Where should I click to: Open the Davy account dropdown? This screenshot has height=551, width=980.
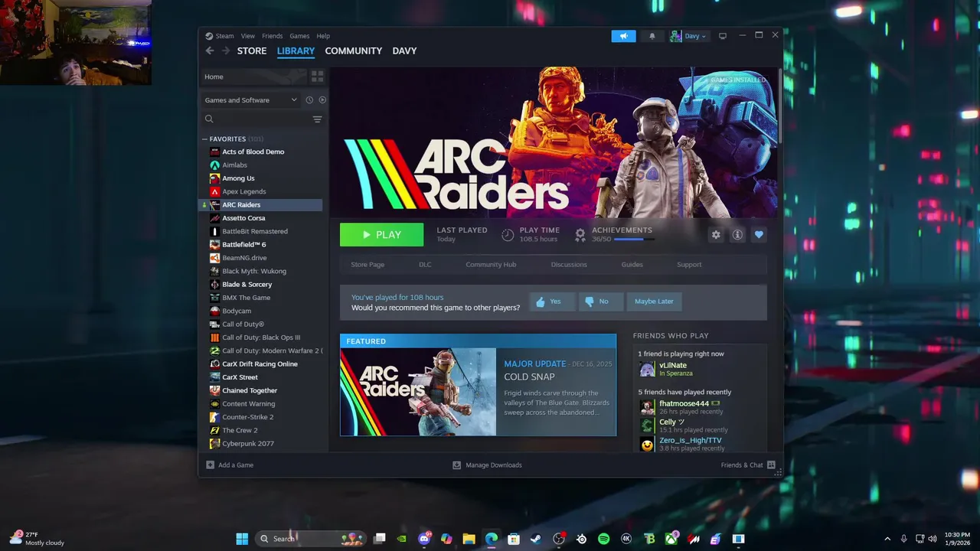coord(688,36)
